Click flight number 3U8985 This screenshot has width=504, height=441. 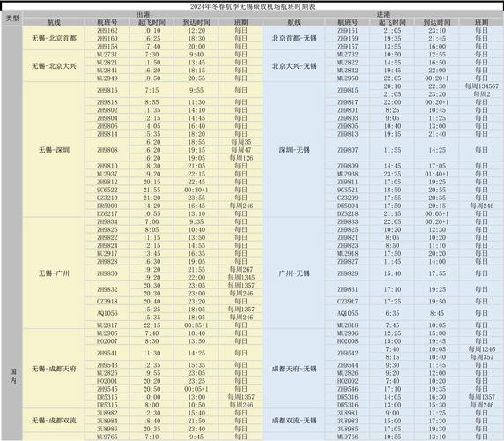[x=347, y=429]
